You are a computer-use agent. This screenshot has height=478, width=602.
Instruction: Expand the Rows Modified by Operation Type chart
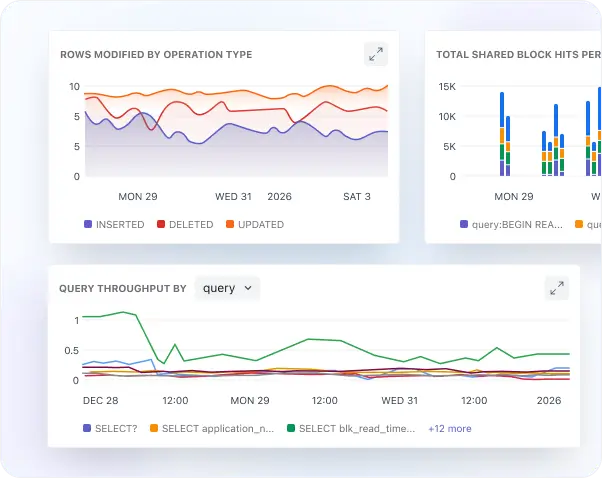pyautogui.click(x=376, y=54)
